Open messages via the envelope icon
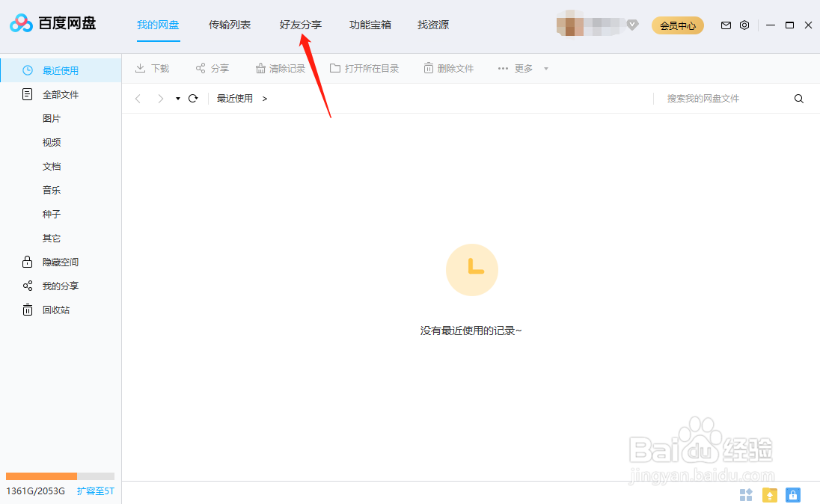This screenshot has height=504, width=820. pos(725,25)
